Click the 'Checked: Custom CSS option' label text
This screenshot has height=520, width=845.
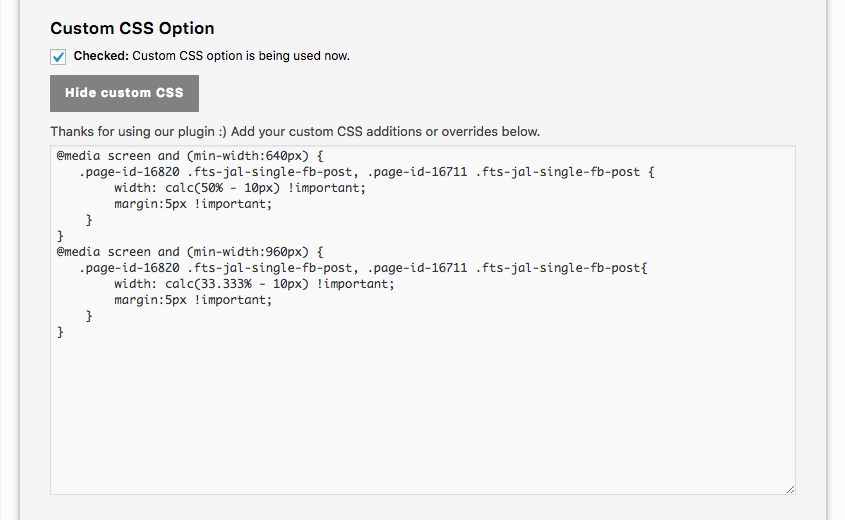(211, 56)
